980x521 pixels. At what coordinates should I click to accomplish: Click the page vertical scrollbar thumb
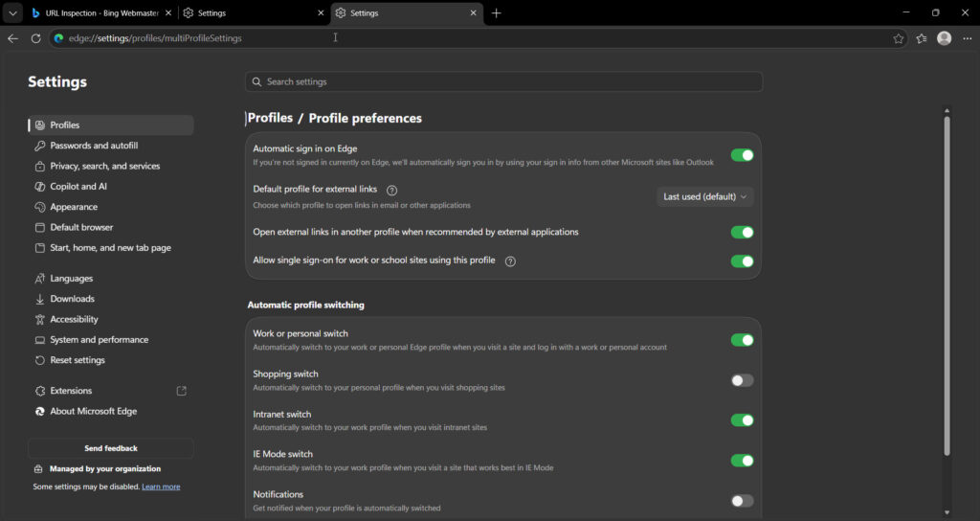pyautogui.click(x=947, y=285)
